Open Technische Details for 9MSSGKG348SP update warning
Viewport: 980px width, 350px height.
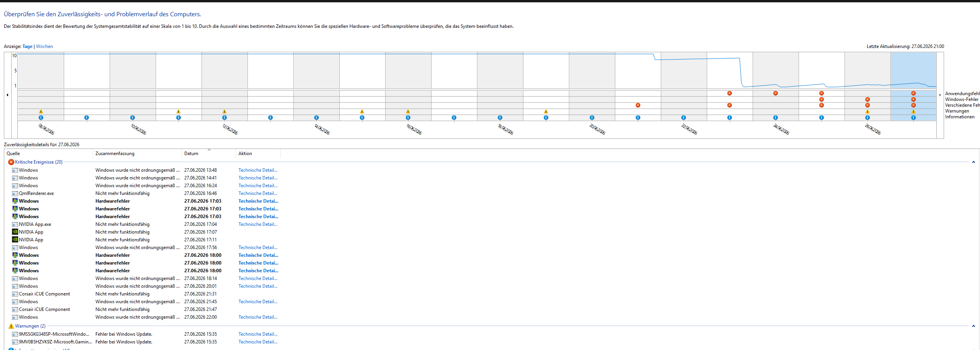click(x=258, y=334)
